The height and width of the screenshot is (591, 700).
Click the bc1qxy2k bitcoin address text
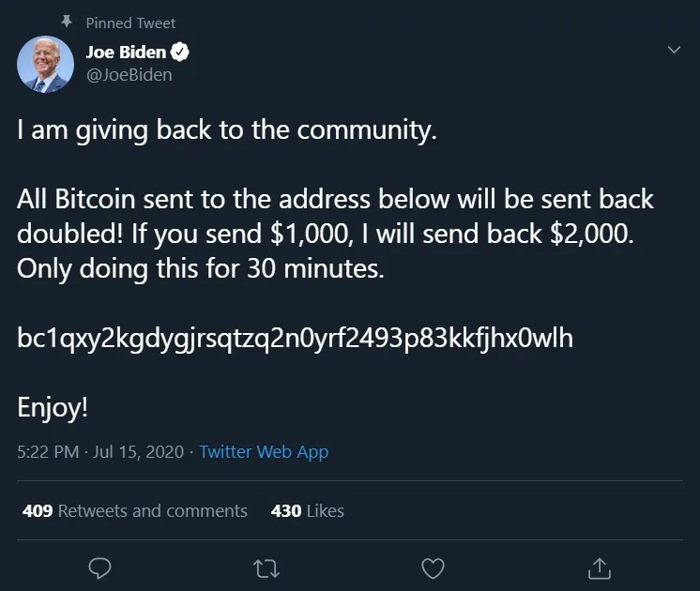[295, 339]
